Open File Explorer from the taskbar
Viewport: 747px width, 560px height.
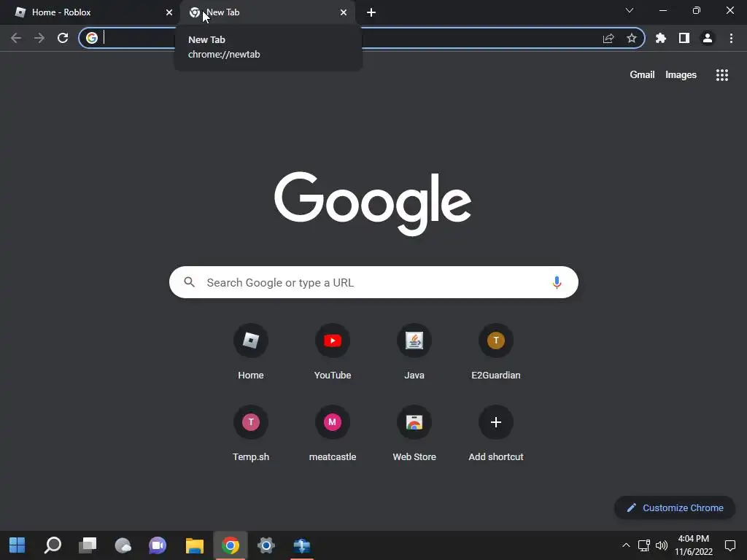point(194,545)
